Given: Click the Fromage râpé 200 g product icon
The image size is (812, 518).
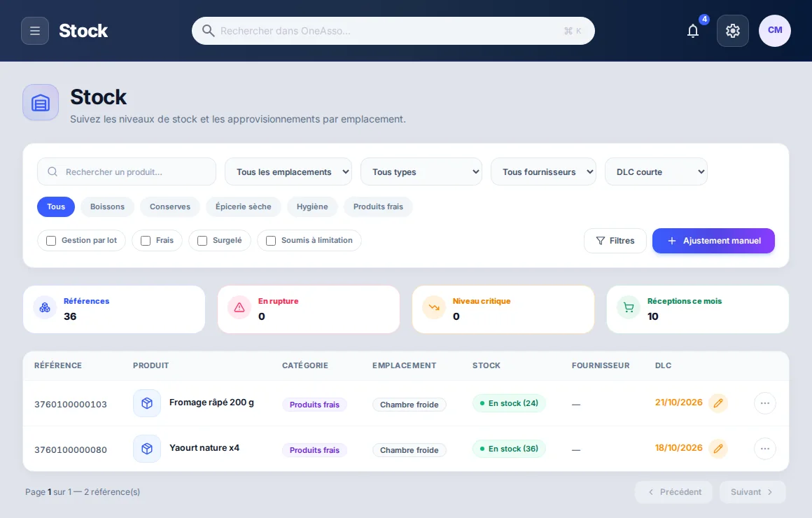Looking at the screenshot, I should 147,403.
